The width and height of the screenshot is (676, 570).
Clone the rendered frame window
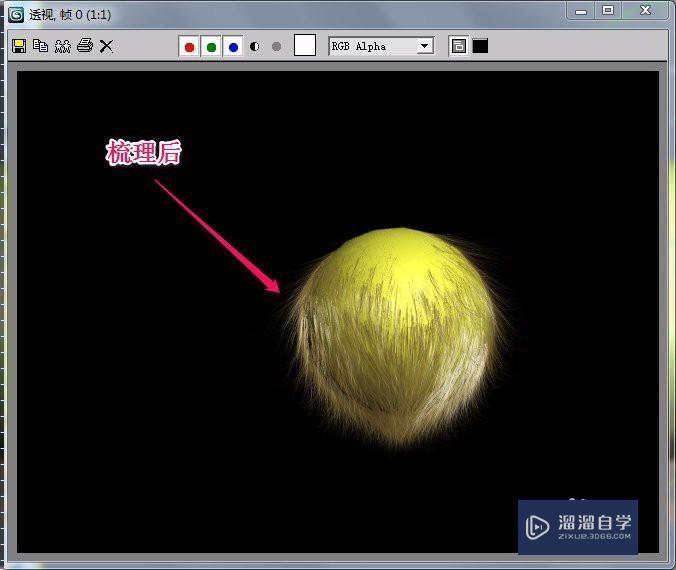point(63,46)
